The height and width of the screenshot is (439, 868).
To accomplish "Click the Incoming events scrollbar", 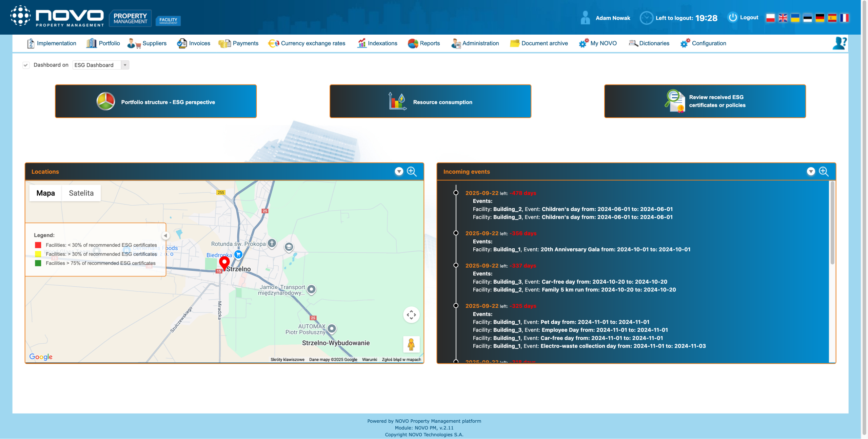I will (832, 223).
